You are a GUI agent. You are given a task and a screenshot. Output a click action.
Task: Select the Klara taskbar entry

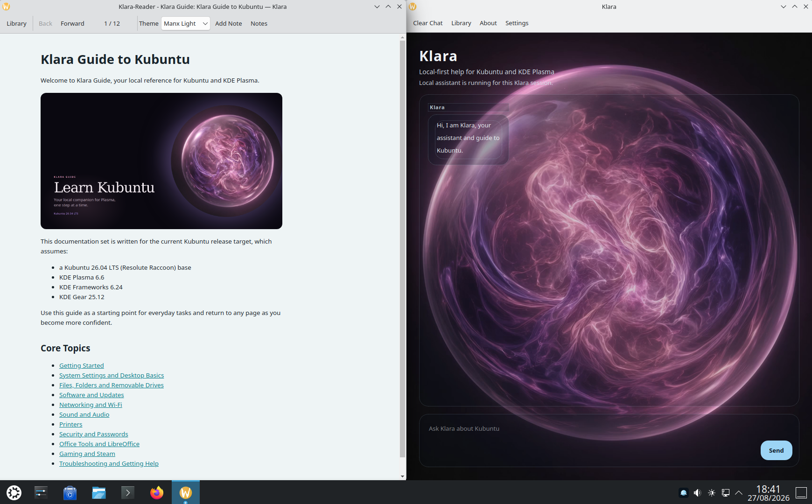186,492
